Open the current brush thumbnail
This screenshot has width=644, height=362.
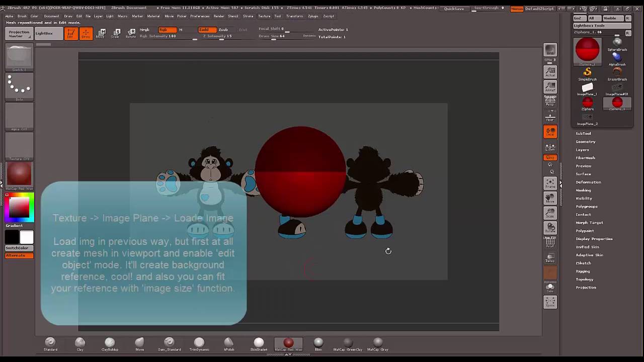point(19,58)
